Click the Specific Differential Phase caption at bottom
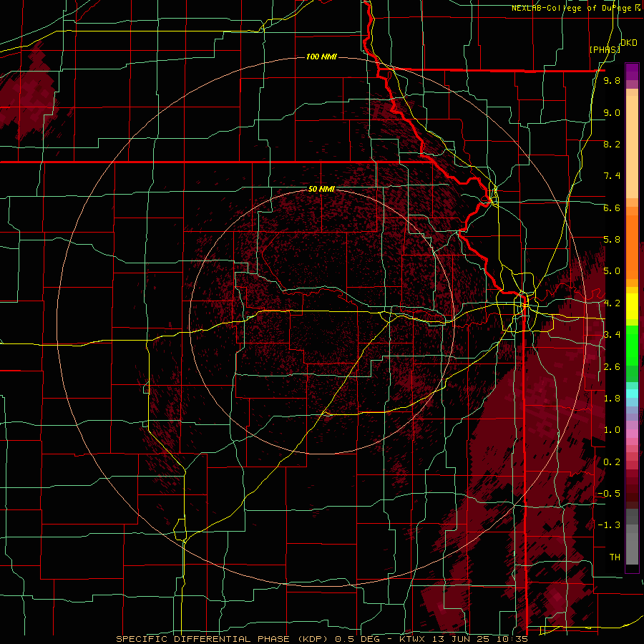The width and height of the screenshot is (644, 644). pyautogui.click(x=322, y=639)
